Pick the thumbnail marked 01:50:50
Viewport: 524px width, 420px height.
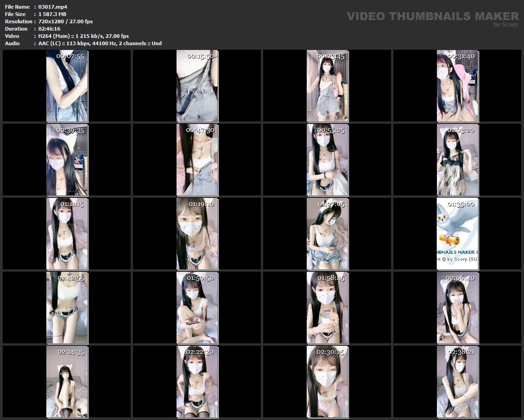pyautogui.click(x=197, y=308)
